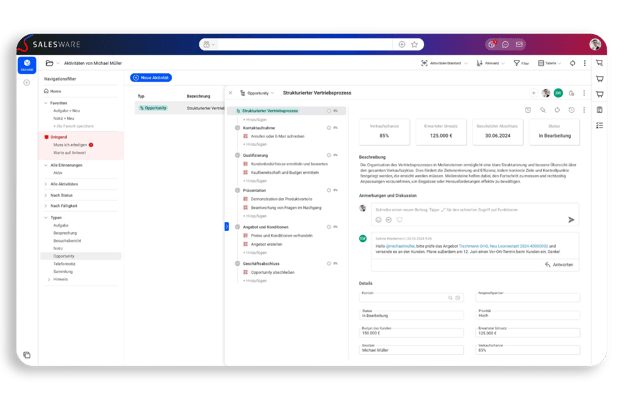The width and height of the screenshot is (629, 400).
Task: Click Hinzufügen under Kontaktaufnahme
Action: point(255,144)
